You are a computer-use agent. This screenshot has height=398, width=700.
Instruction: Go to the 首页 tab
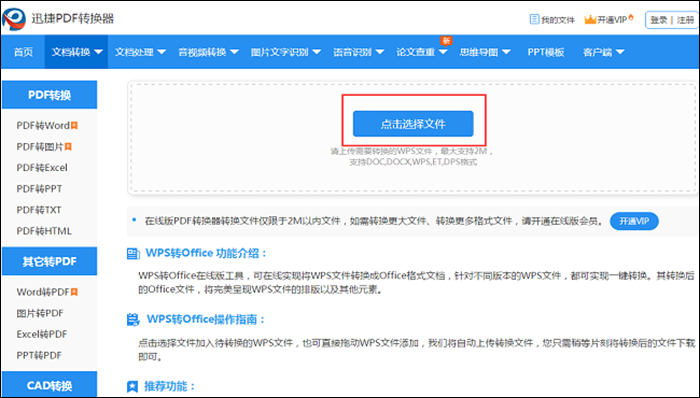(x=23, y=52)
